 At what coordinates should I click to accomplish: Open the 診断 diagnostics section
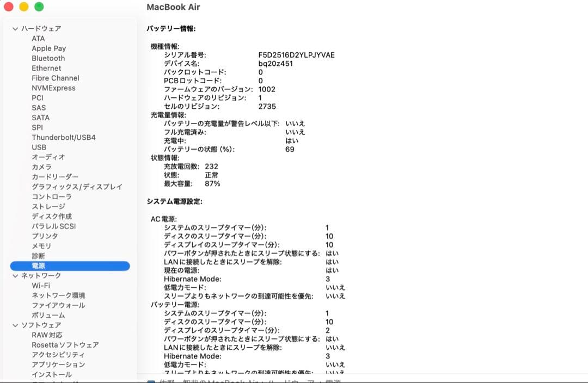[37, 256]
